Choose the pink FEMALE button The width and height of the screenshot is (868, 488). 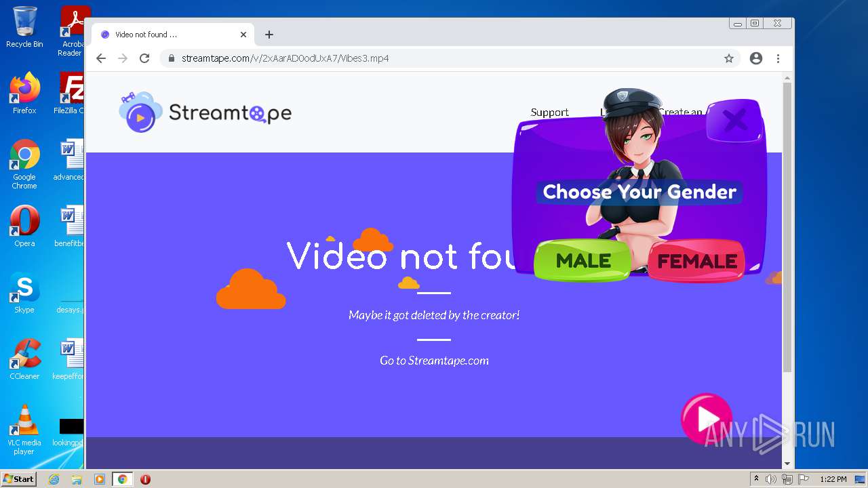pos(696,261)
